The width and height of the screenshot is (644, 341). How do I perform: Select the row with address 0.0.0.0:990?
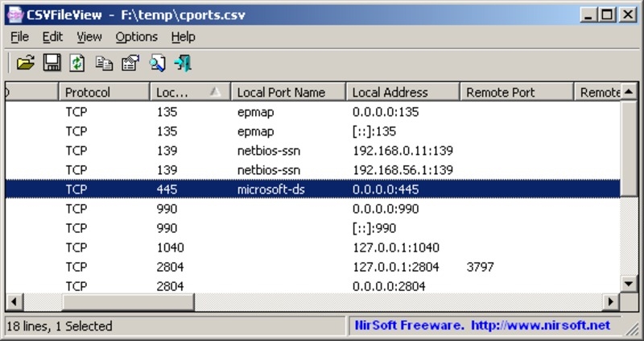(x=313, y=209)
